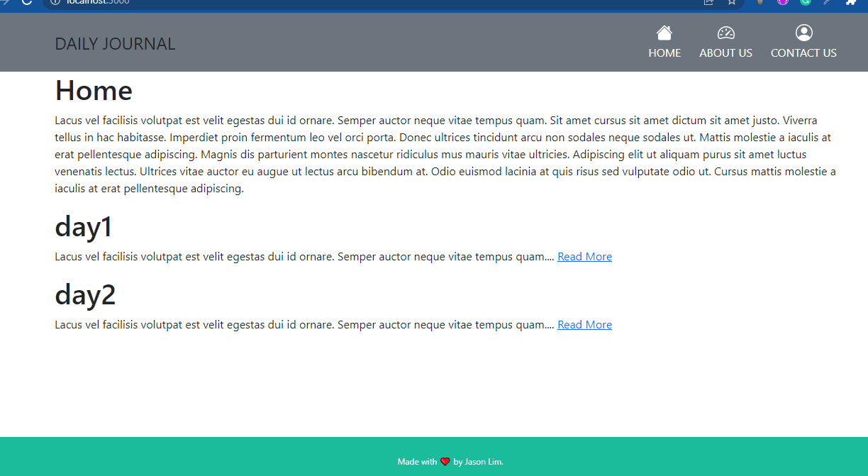Click the person icon above CONTACT US
Image resolution: width=868 pixels, height=476 pixels.
803,32
